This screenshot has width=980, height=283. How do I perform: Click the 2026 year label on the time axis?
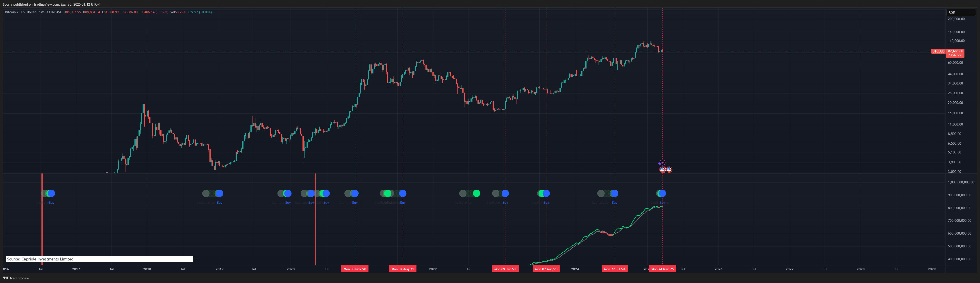(718, 269)
